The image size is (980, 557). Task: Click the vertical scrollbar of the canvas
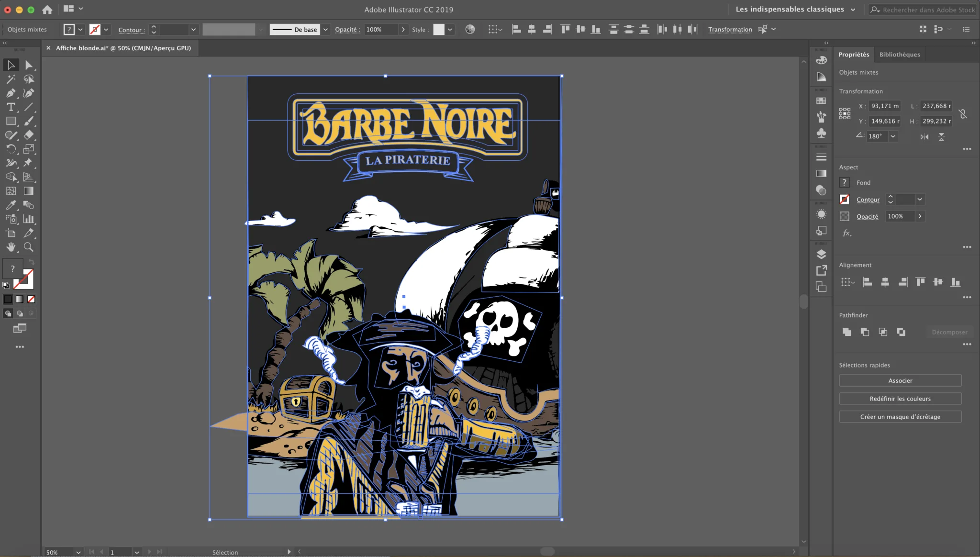pyautogui.click(x=804, y=301)
